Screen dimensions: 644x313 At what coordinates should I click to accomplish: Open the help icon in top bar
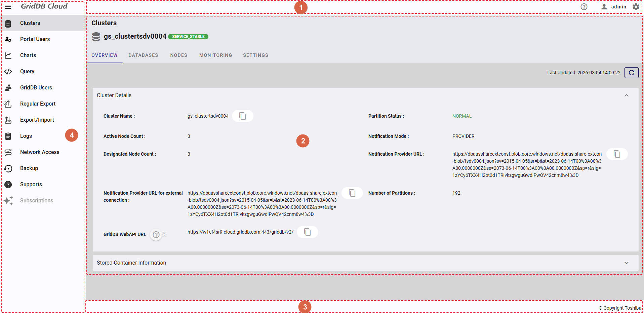tap(584, 7)
